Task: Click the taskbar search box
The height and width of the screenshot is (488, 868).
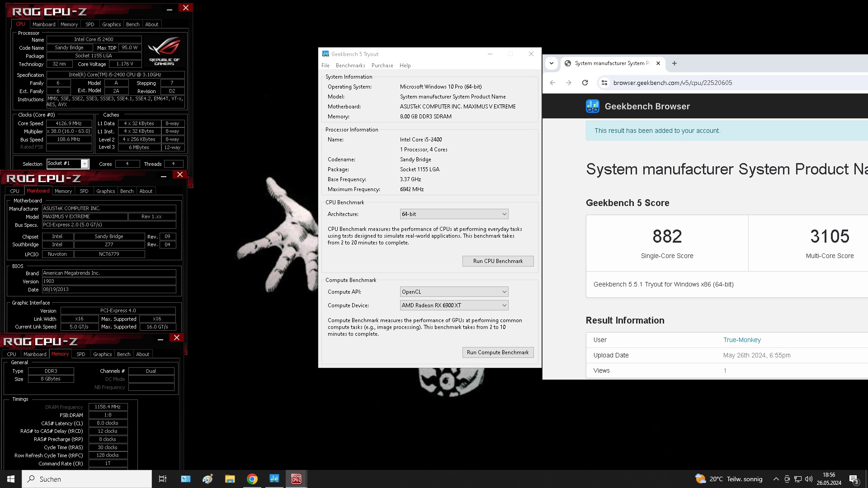Action: click(87, 479)
